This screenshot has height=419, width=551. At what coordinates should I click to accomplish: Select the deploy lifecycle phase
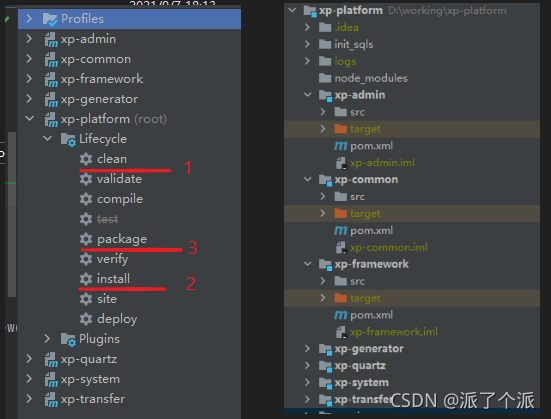tap(117, 319)
